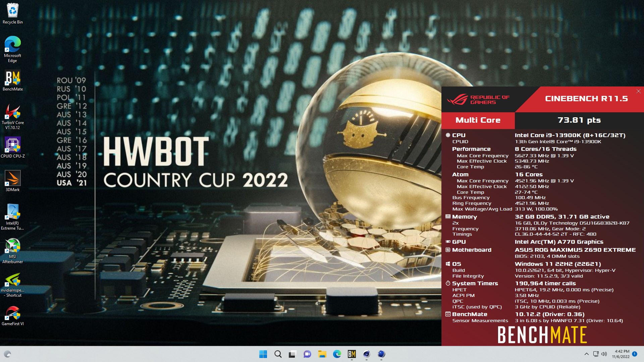This screenshot has width=644, height=362.
Task: Click the Sensor Measurements label
Action: click(480, 320)
